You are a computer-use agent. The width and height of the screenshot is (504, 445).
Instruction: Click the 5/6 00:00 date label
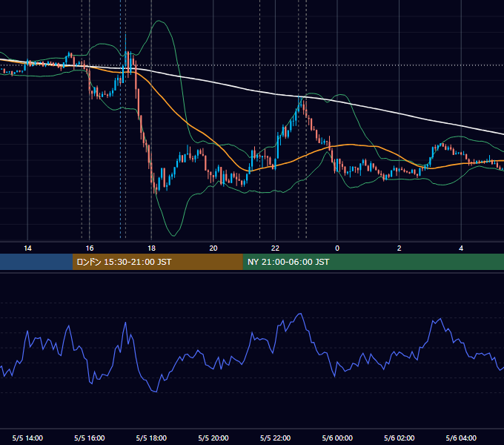point(337,438)
